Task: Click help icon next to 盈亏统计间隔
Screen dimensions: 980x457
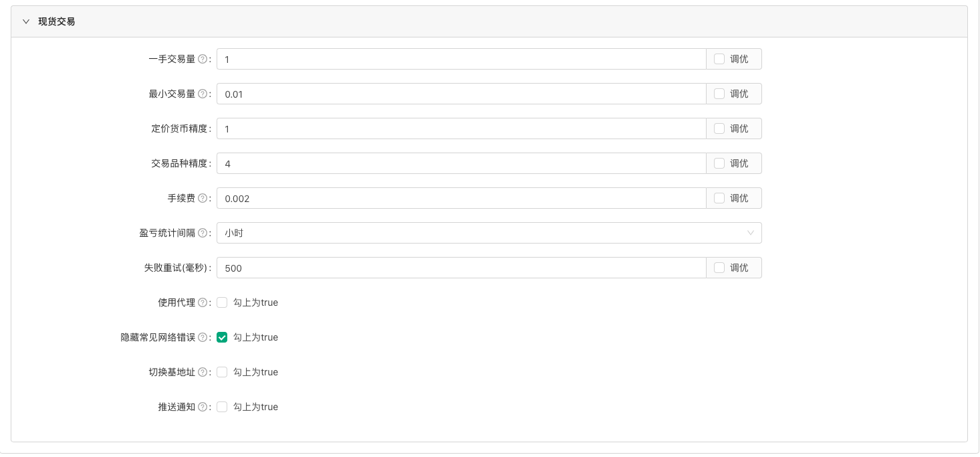Action: pos(203,233)
